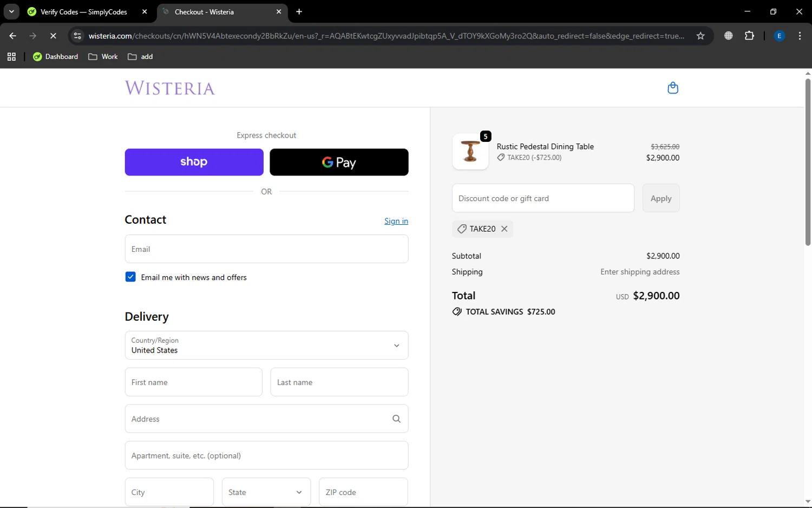This screenshot has width=812, height=508.
Task: Click the TAKE20 (-$725.00) line text
Action: (x=534, y=158)
